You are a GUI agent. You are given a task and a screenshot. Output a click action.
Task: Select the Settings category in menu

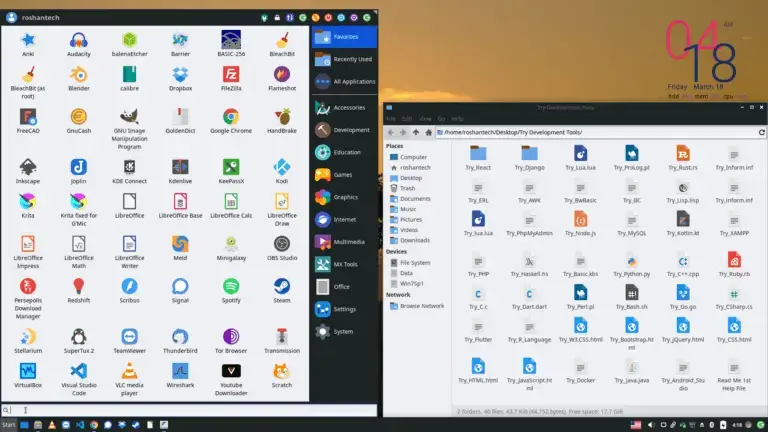coord(344,309)
